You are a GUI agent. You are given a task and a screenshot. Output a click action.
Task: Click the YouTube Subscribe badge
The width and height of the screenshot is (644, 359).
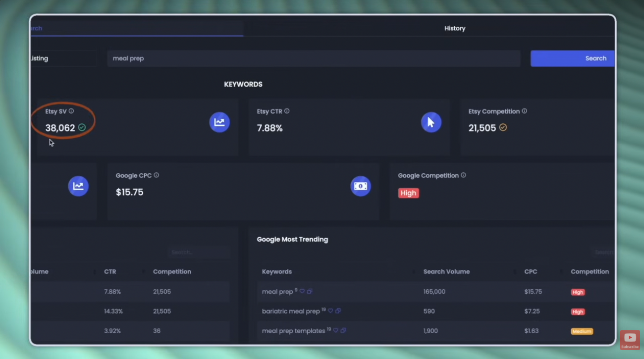pyautogui.click(x=630, y=340)
